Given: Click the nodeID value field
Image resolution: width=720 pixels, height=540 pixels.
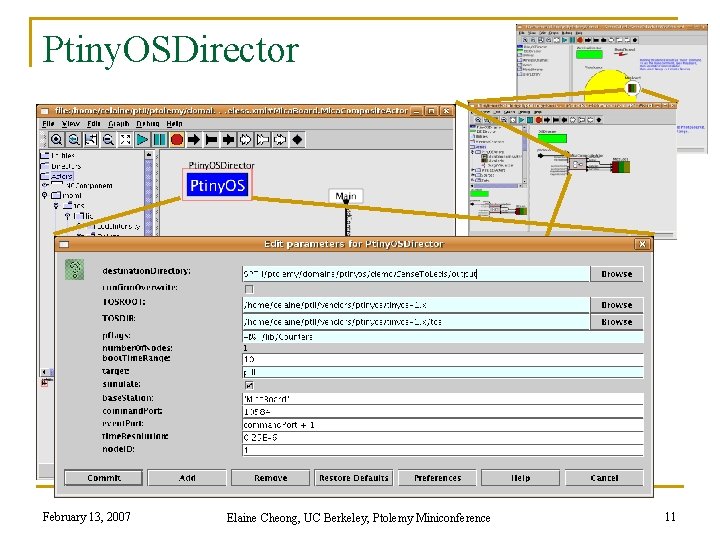Looking at the screenshot, I should (443, 450).
